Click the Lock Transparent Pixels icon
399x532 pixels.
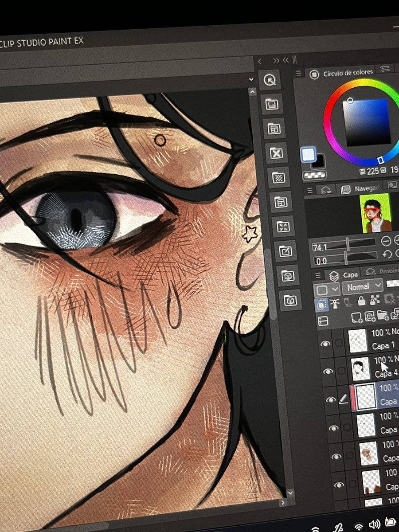pyautogui.click(x=375, y=300)
